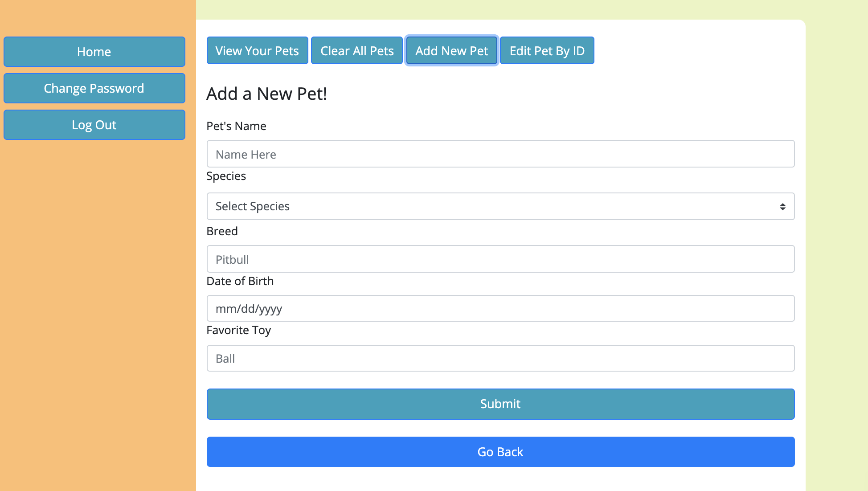Image resolution: width=868 pixels, height=491 pixels.
Task: Click the Go Back button
Action: coord(500,452)
